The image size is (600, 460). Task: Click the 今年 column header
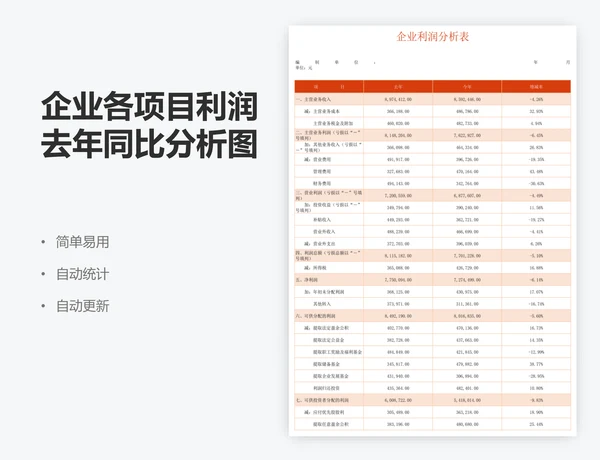coord(467,87)
